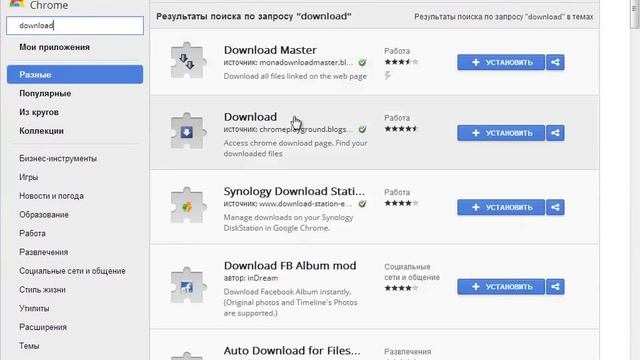Click "Manage downloads on your Synology" description
Screen dimensions: 640x360
click(x=289, y=222)
